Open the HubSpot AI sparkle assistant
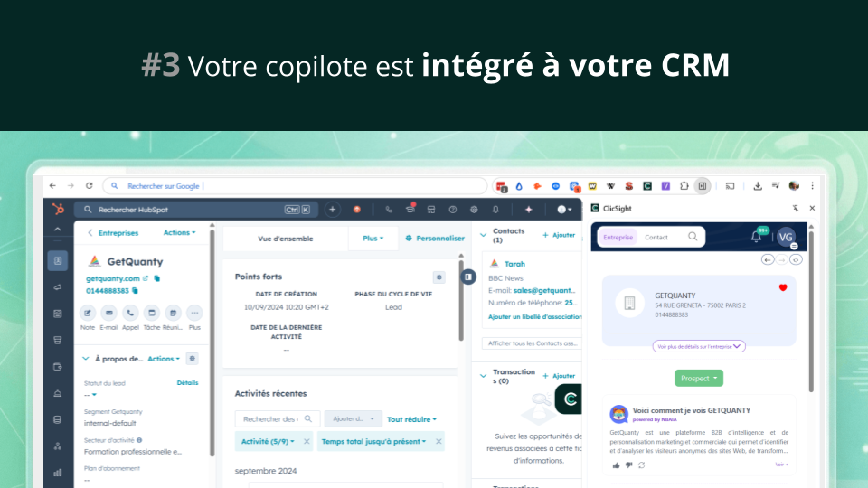The image size is (868, 488). click(529, 210)
